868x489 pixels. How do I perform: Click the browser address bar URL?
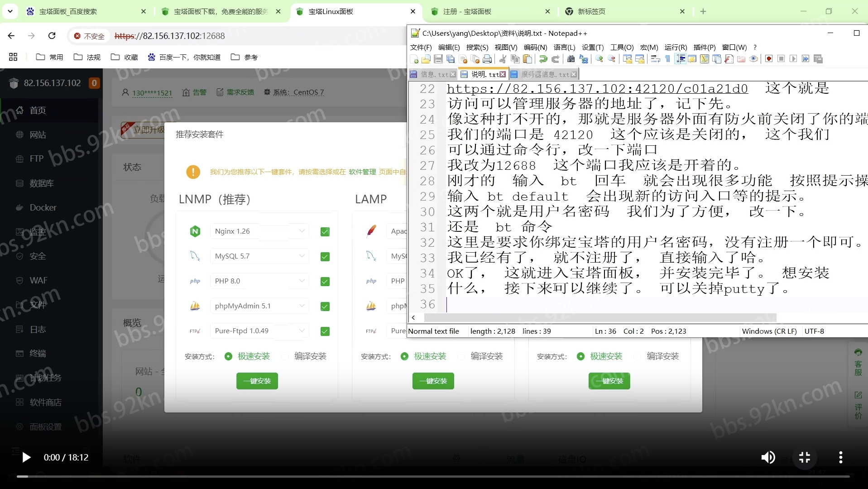click(x=170, y=36)
